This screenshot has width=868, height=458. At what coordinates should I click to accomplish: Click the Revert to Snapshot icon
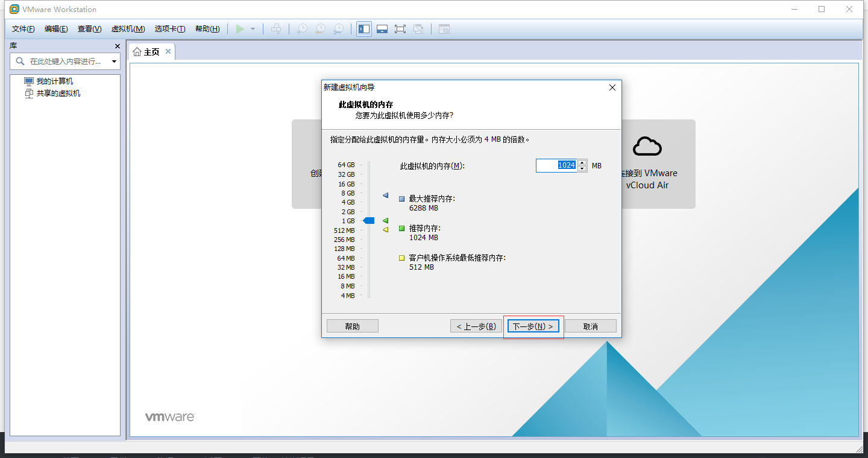pos(320,29)
